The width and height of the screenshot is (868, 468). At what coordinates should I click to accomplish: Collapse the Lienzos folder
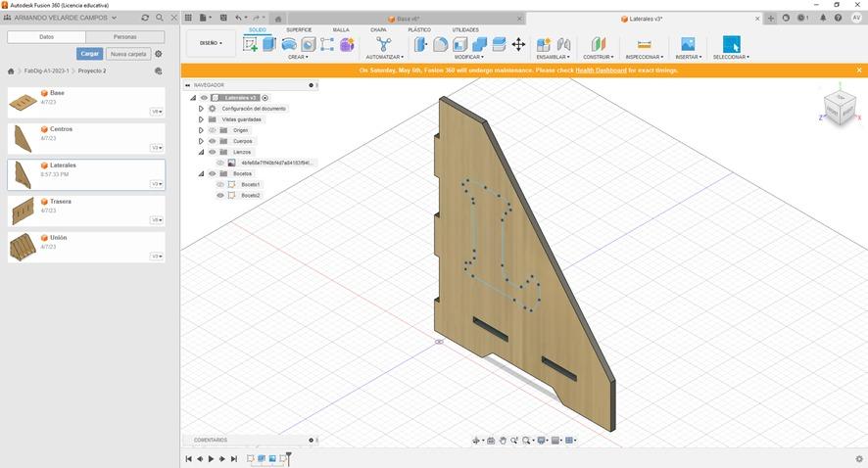201,152
